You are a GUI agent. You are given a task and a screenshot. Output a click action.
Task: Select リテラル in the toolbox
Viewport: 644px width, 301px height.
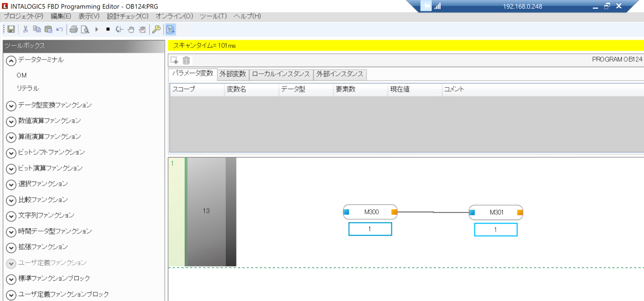coord(28,88)
